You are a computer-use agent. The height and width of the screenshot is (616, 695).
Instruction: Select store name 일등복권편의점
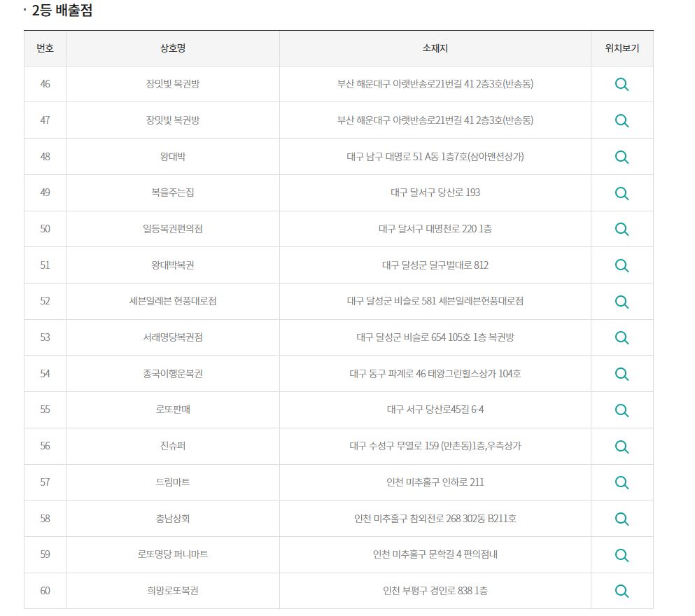pos(173,229)
